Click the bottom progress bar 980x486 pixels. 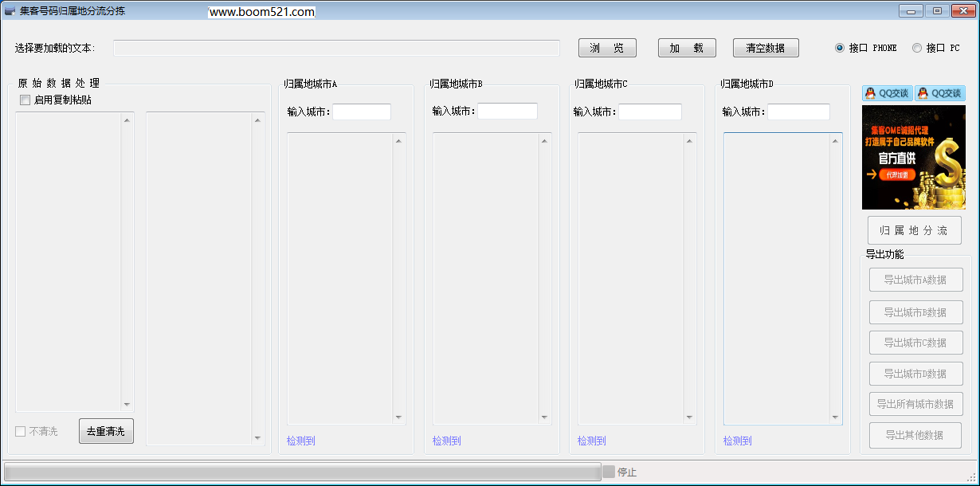[x=302, y=472]
